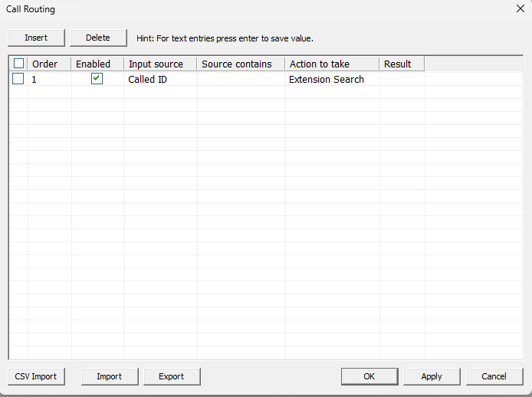Click the Source contains column header
This screenshot has width=532, height=397.
click(241, 64)
